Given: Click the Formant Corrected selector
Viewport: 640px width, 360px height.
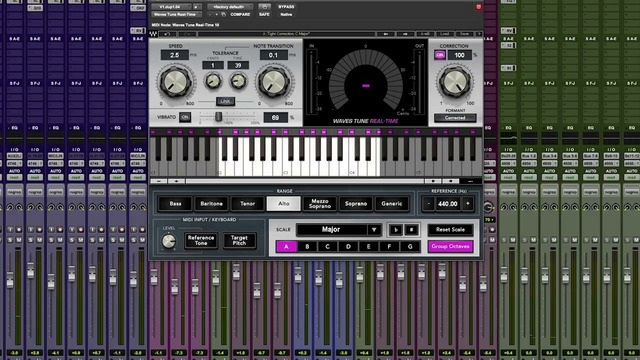Looking at the screenshot, I should click(455, 118).
